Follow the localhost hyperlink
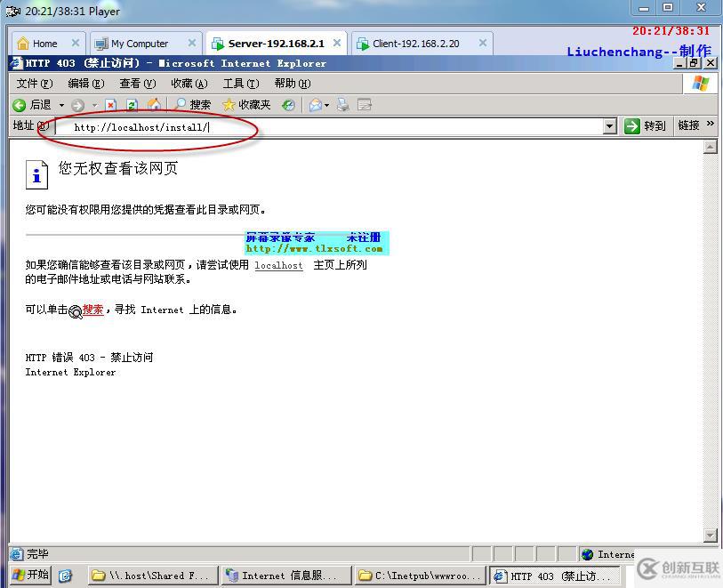Screen dimensions: 723x588 pos(278,266)
